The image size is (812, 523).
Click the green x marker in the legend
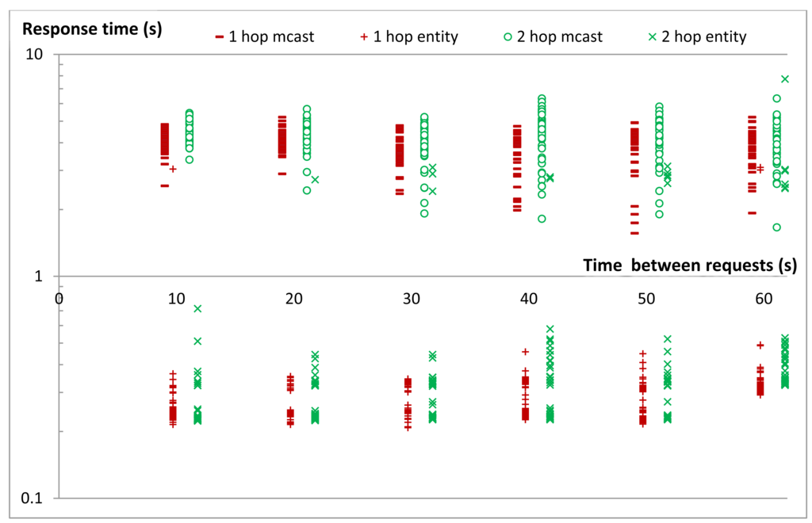[x=652, y=36]
